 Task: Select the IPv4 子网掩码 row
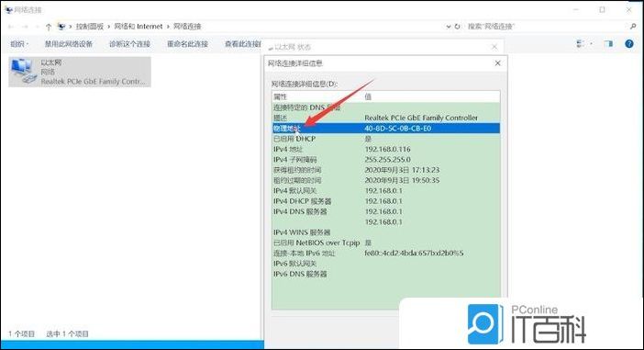click(386, 160)
